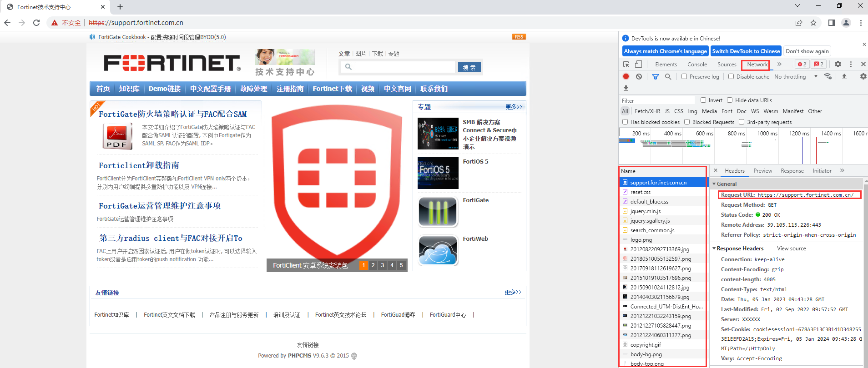The image size is (868, 368).
Task: Switch to the Console tab
Action: coord(697,65)
